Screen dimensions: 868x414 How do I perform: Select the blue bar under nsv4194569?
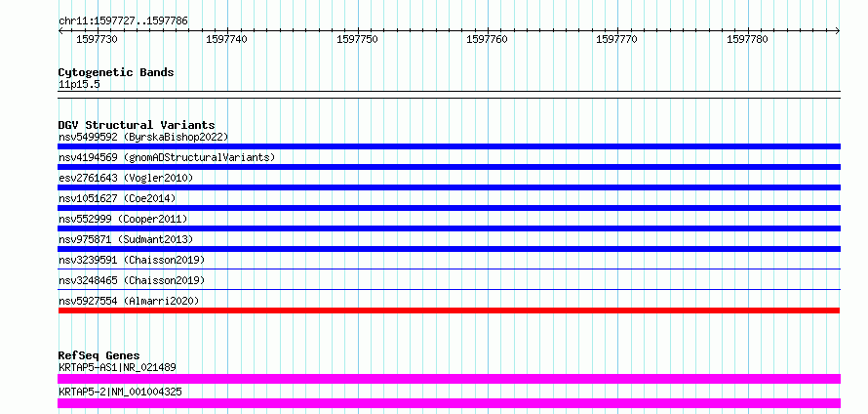click(449, 167)
